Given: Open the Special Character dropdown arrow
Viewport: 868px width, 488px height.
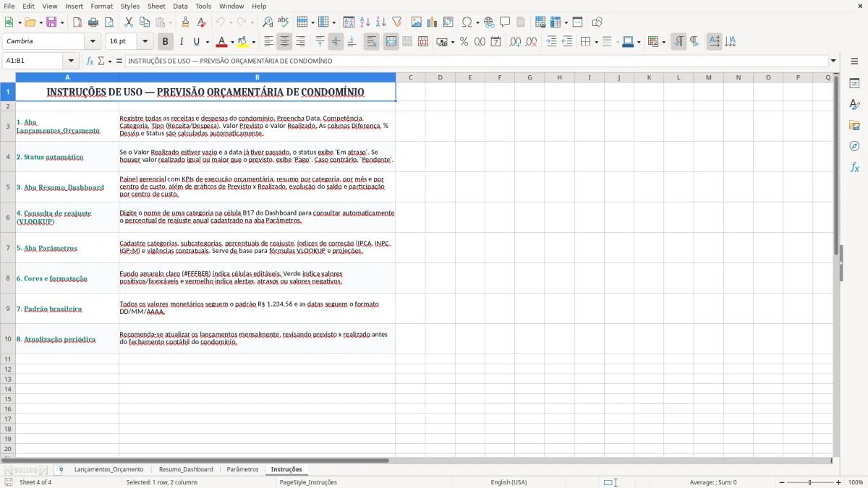Looking at the screenshot, I should [477, 22].
